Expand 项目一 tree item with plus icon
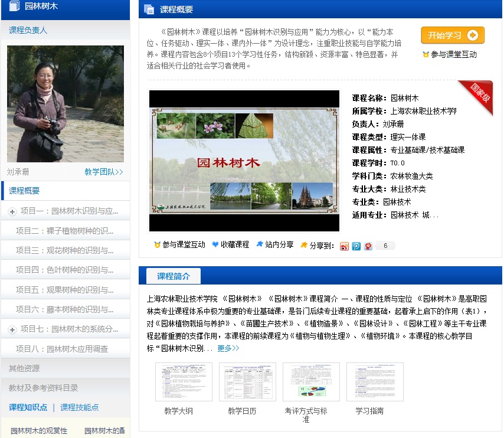Screen dimensions: 504x438 click(12, 211)
